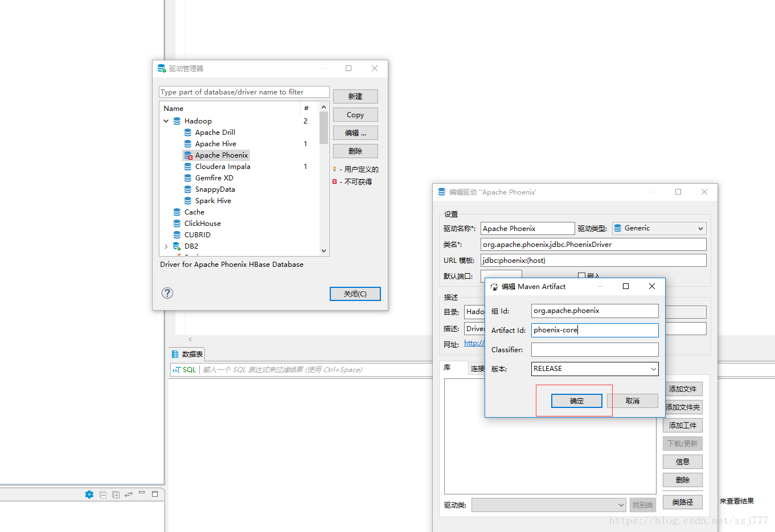Click the Classifier field
Screen dimensions: 775x532
594,349
